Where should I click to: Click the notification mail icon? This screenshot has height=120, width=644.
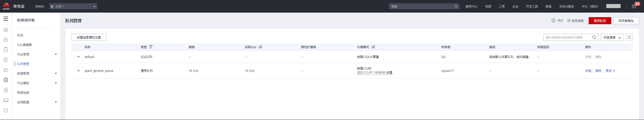point(634,6)
